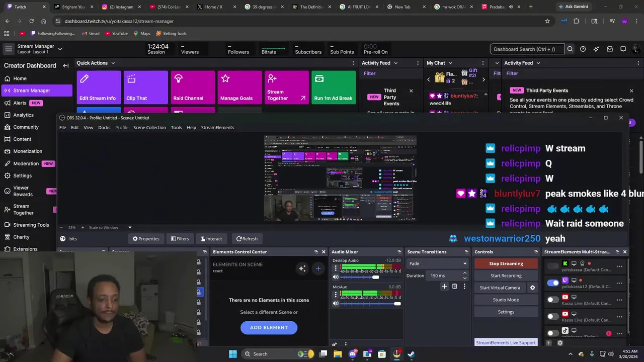This screenshot has height=362, width=644.
Task: Expand the Quick Actions dropdown chevron
Action: click(x=113, y=63)
